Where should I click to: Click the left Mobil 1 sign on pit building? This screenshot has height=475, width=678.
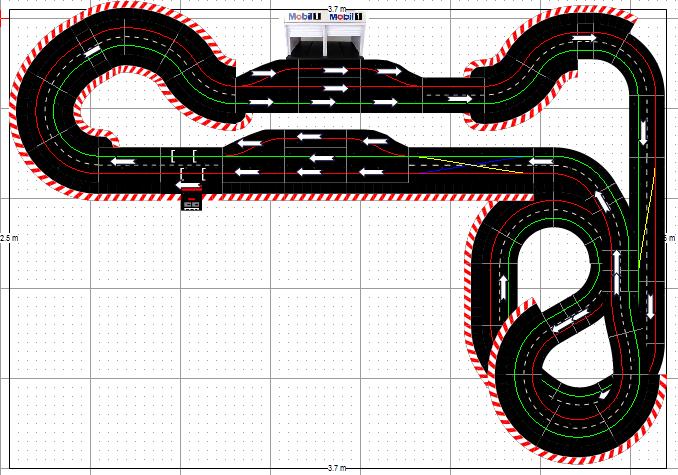pos(303,17)
